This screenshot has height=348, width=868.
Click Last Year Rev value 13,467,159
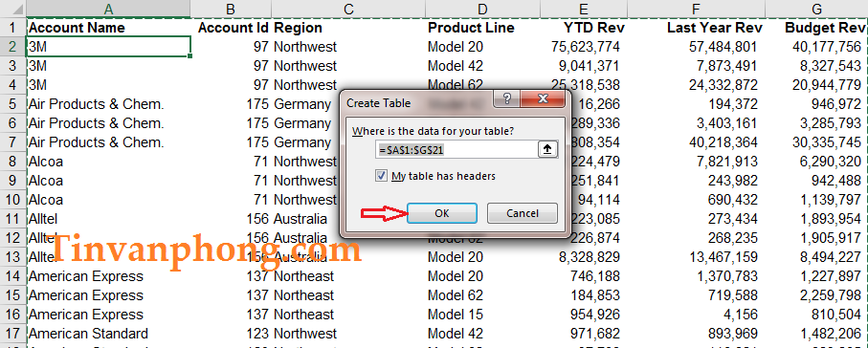pos(723,257)
